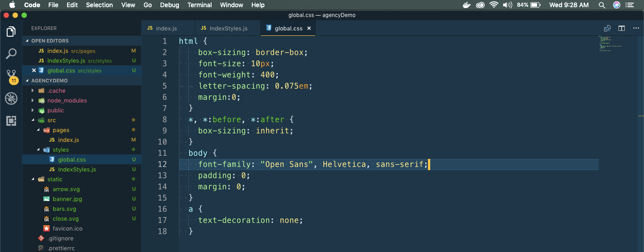Open the Go menu

click(148, 5)
